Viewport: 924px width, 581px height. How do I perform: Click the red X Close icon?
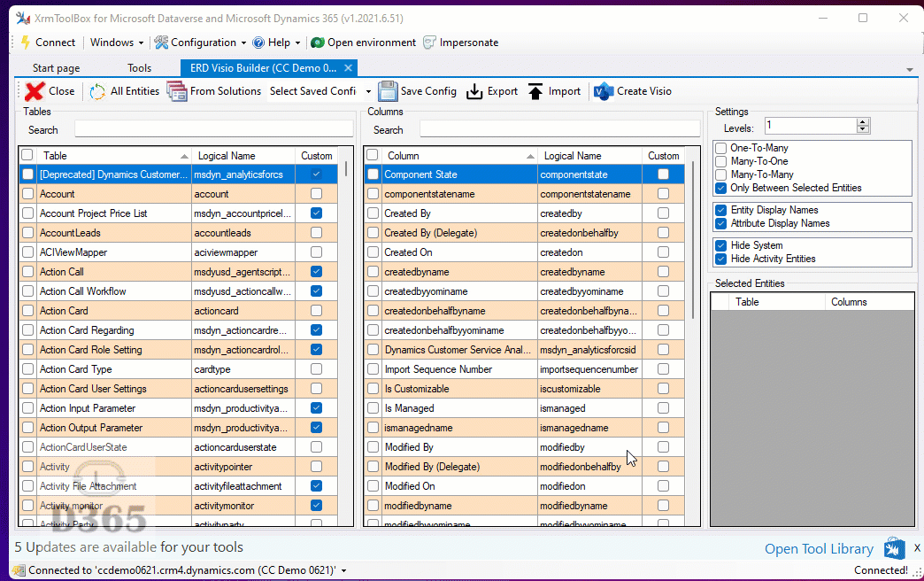[35, 91]
